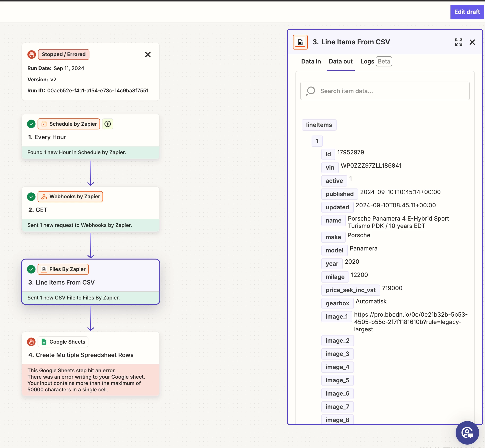Image resolution: width=485 pixels, height=448 pixels.
Task: Switch to the Data in tab
Action: tap(311, 62)
